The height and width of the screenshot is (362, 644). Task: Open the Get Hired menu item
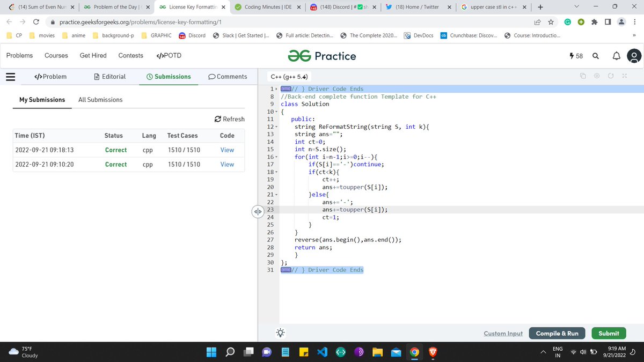coord(93,56)
